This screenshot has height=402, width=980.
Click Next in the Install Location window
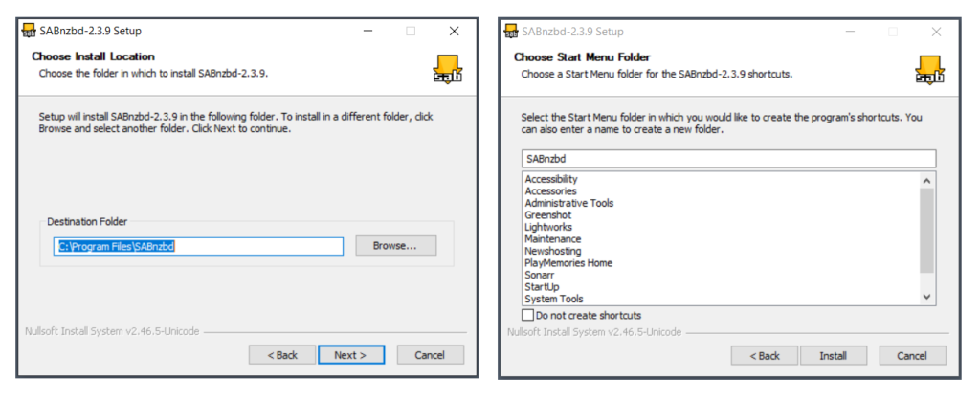point(350,355)
